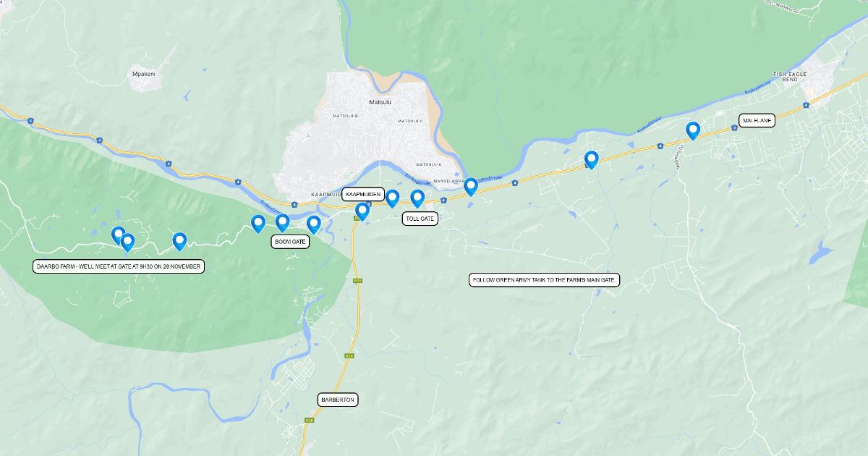This screenshot has width=868, height=456.
Task: Click the BARBERTON label box
Action: click(x=339, y=400)
